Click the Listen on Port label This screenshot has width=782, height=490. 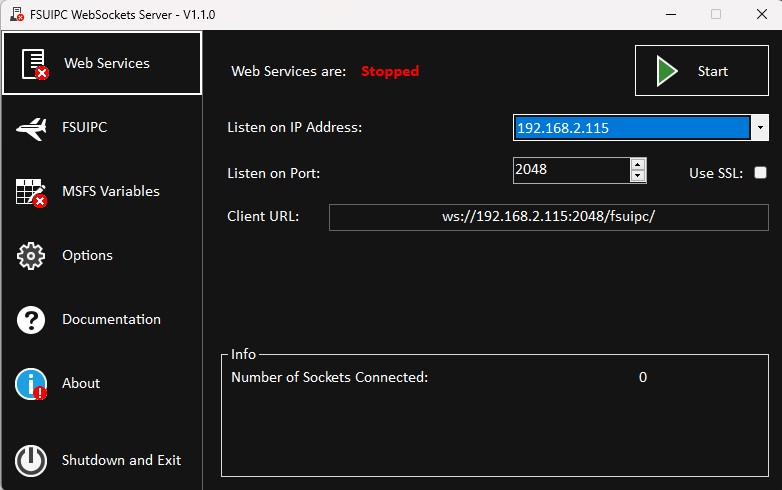[x=274, y=173]
